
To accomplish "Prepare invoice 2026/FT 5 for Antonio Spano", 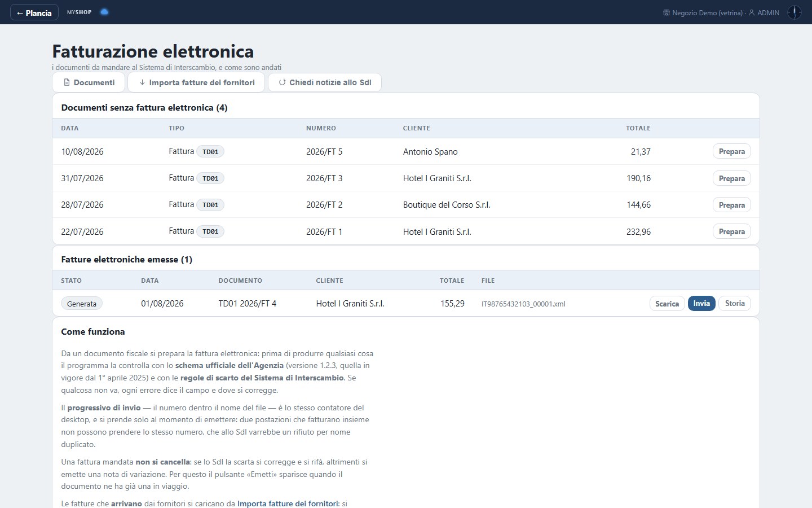I will (731, 151).
